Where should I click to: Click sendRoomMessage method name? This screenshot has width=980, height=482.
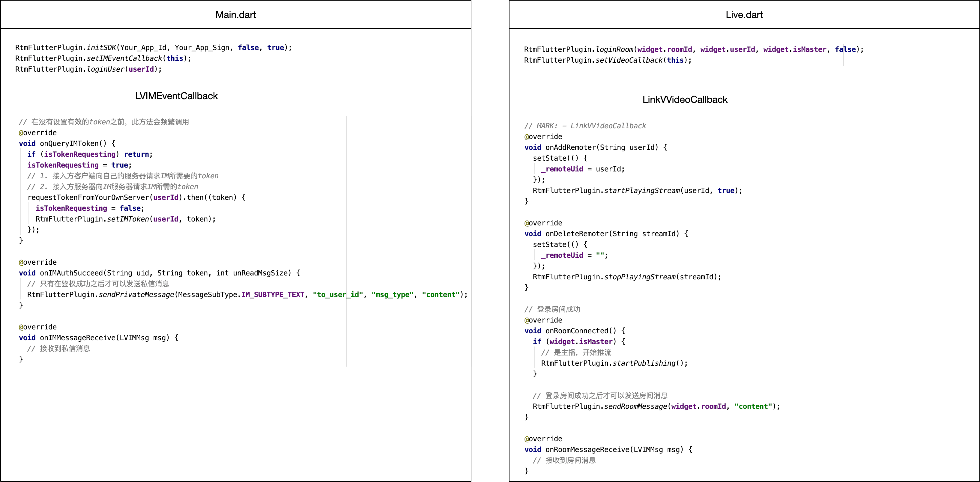pyautogui.click(x=635, y=406)
